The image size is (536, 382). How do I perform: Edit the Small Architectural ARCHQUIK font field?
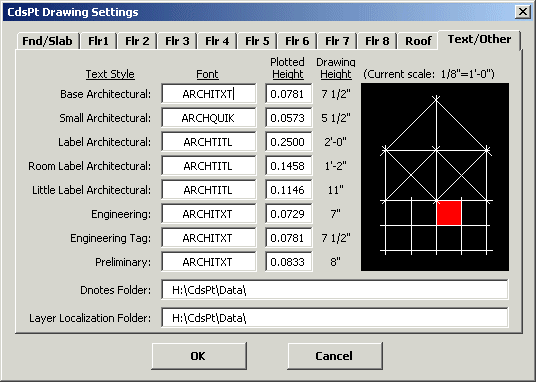pos(209,118)
